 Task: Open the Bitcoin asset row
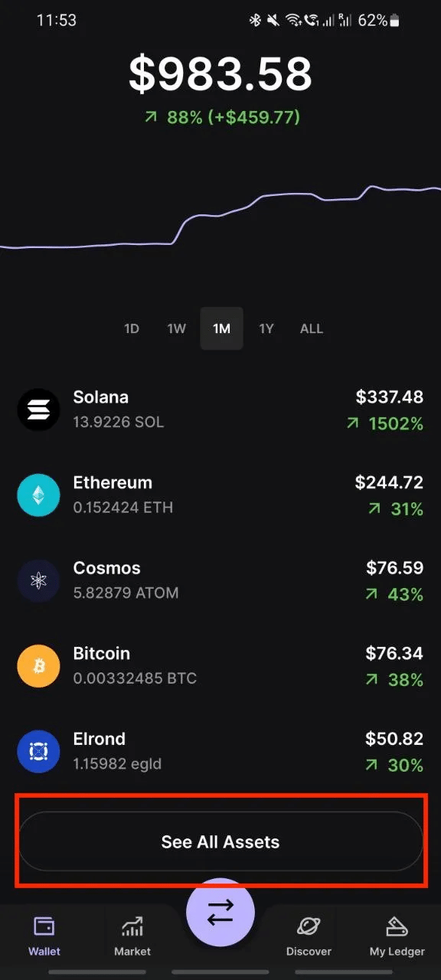220,665
